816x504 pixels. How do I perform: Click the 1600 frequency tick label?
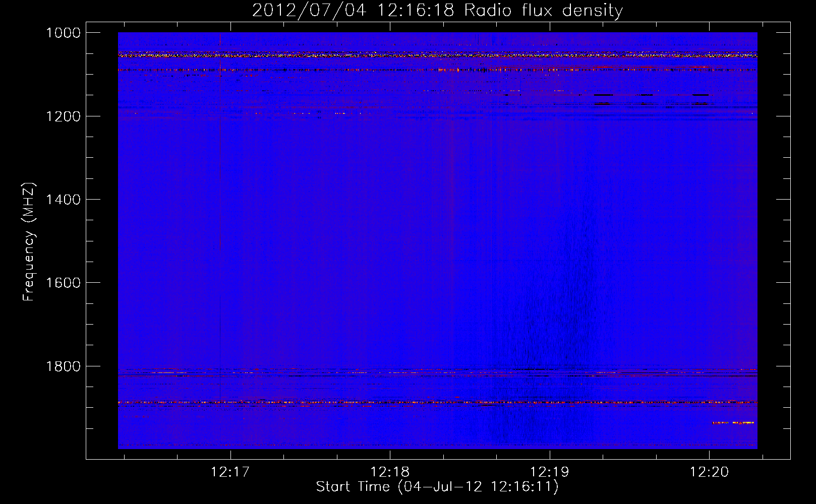64,283
